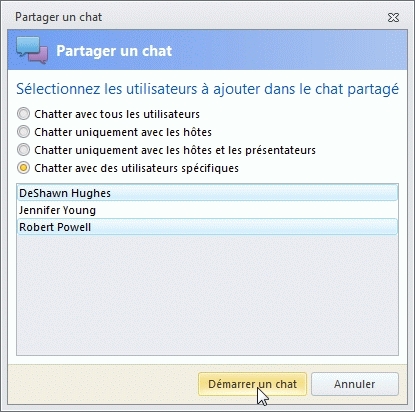Select Jennifer Young in the user list
Viewport: 415px width, 412px height.
[x=207, y=210]
